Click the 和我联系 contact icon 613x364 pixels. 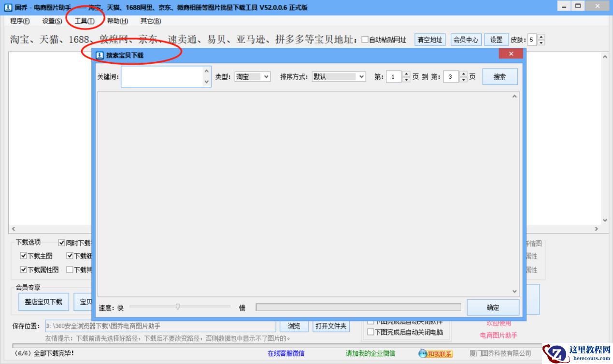[x=435, y=353]
